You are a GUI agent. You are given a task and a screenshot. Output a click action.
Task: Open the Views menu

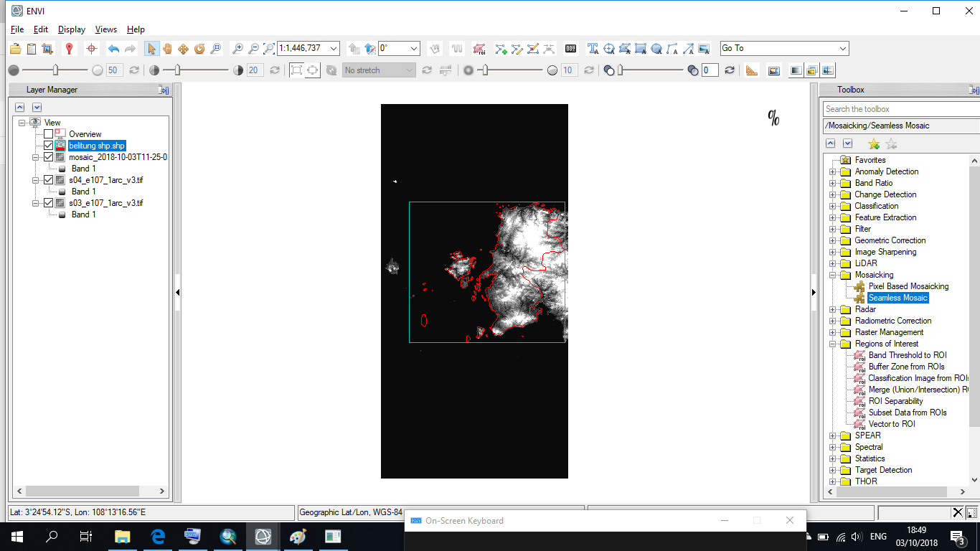105,29
